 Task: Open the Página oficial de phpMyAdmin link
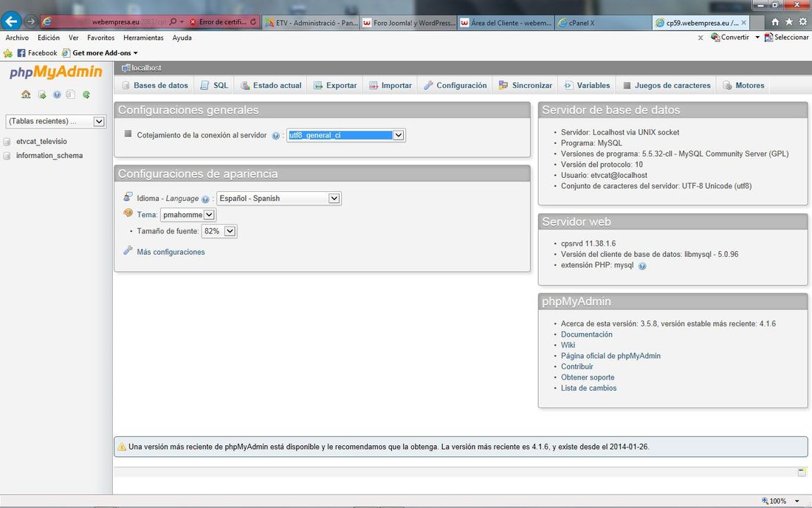610,356
